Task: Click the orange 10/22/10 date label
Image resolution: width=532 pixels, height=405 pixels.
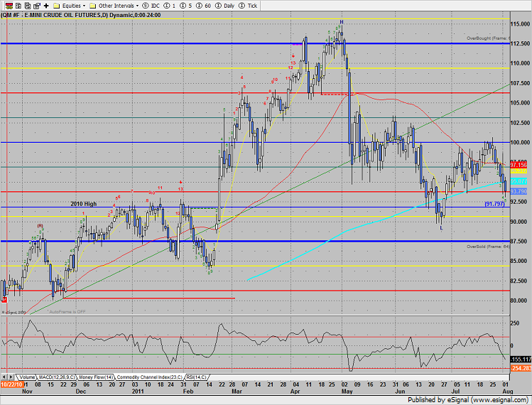Action: [x=11, y=384]
